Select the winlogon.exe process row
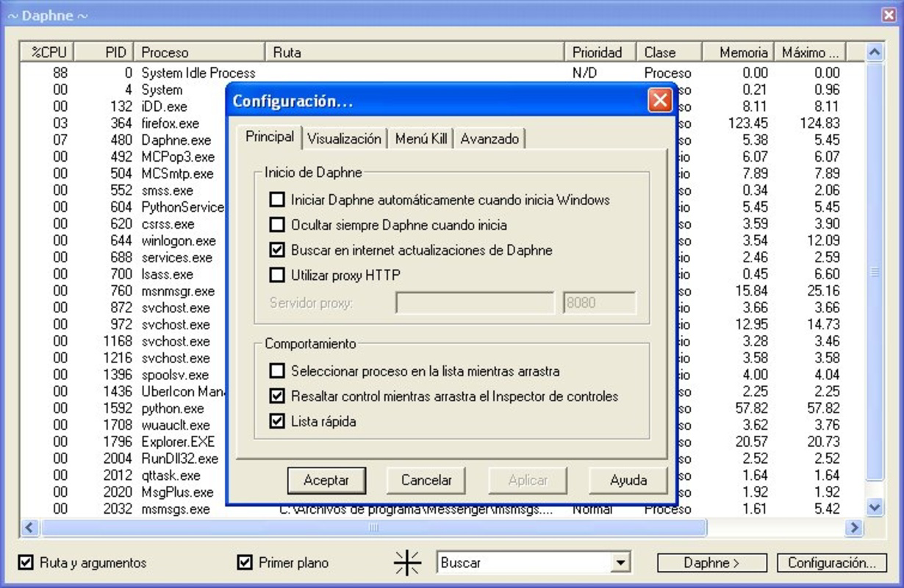The image size is (904, 588). pyautogui.click(x=179, y=241)
